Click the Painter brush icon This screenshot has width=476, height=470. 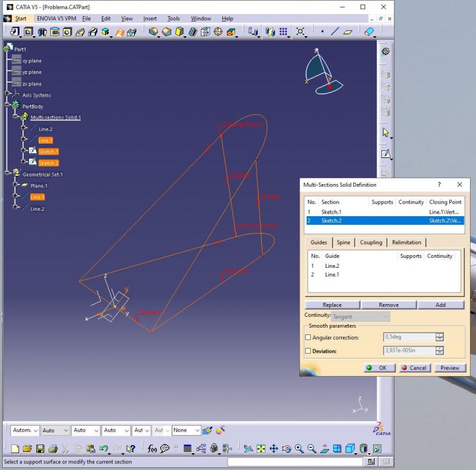(207, 430)
